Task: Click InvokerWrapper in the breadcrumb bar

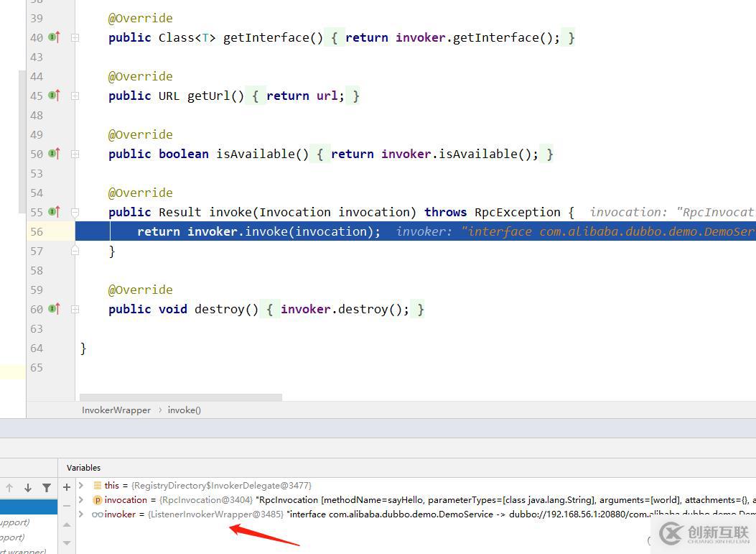Action: point(116,410)
